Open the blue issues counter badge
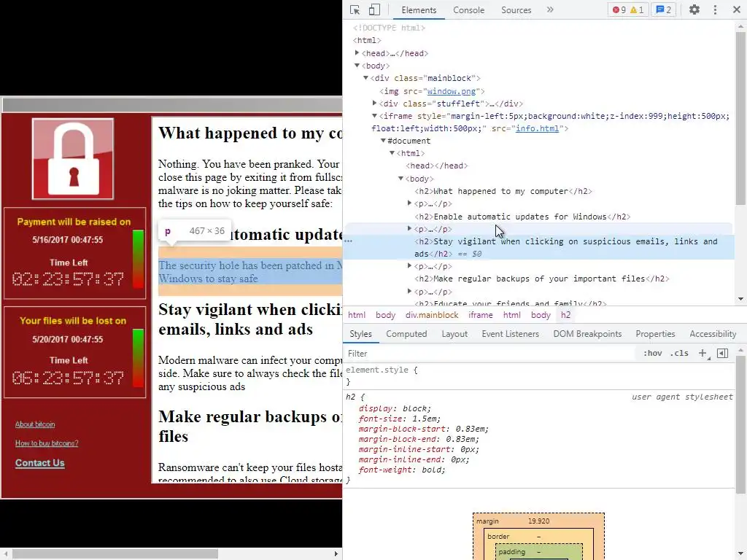Screen dimensions: 747x560 tap(664, 10)
